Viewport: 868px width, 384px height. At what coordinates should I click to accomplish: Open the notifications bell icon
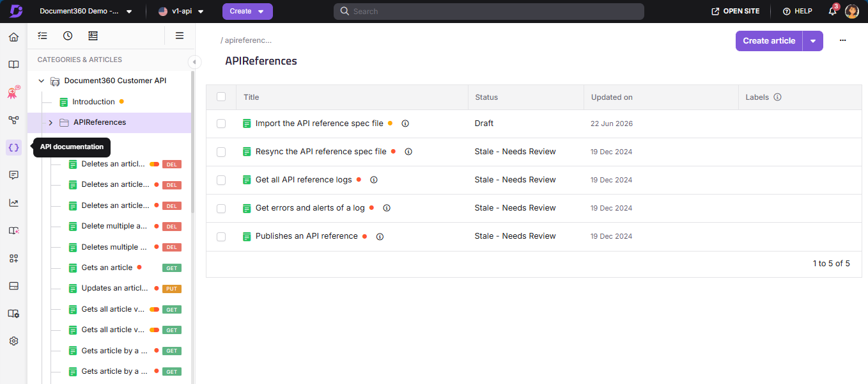pyautogui.click(x=832, y=11)
